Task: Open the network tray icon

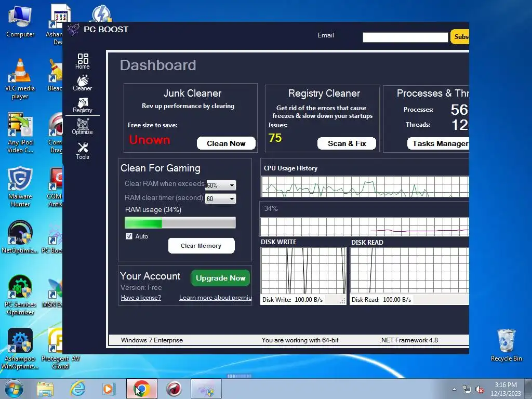Action: [467, 390]
